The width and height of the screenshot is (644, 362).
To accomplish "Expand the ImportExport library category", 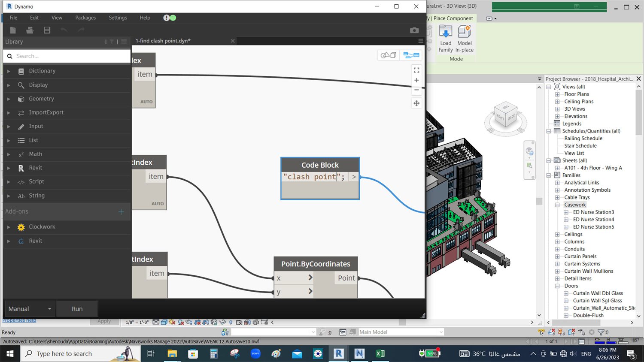I will [x=9, y=113].
